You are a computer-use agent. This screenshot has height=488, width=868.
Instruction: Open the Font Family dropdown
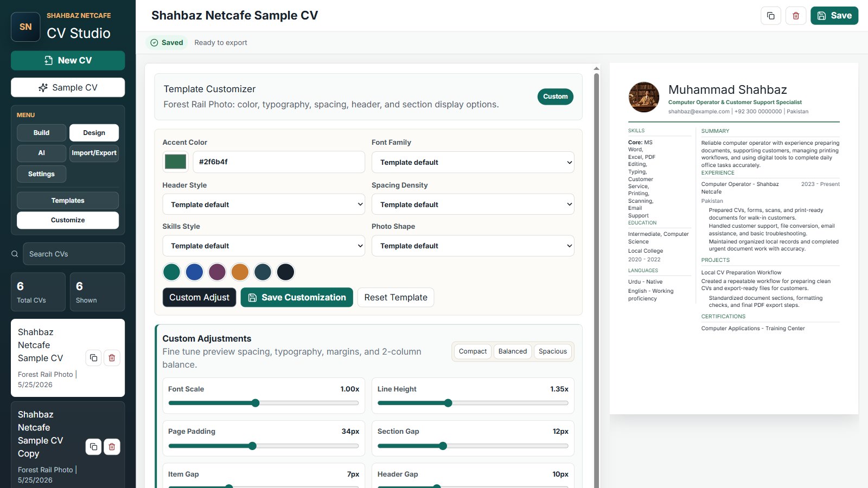[x=473, y=162]
